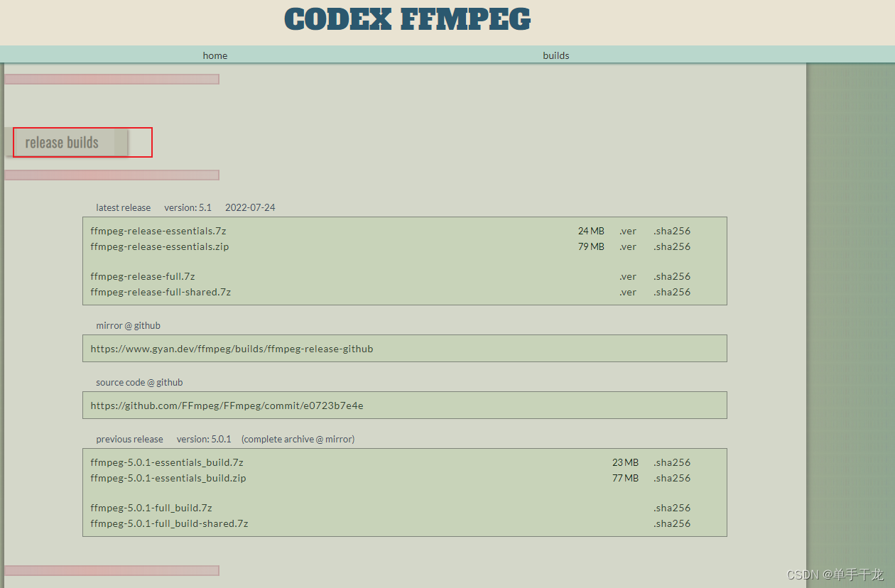Download ffmpeg-release-essentials.7z
Viewport: 895px width, 588px height.
coord(158,231)
